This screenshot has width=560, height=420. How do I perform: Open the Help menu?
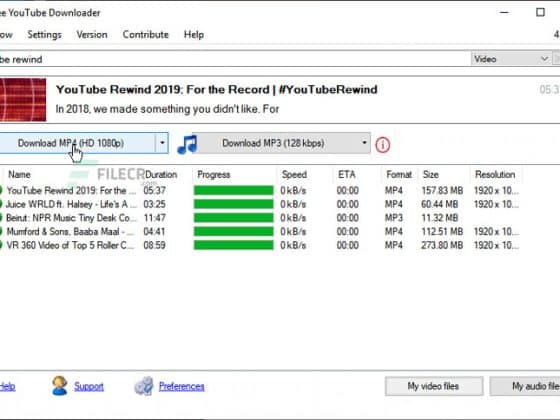click(x=194, y=35)
